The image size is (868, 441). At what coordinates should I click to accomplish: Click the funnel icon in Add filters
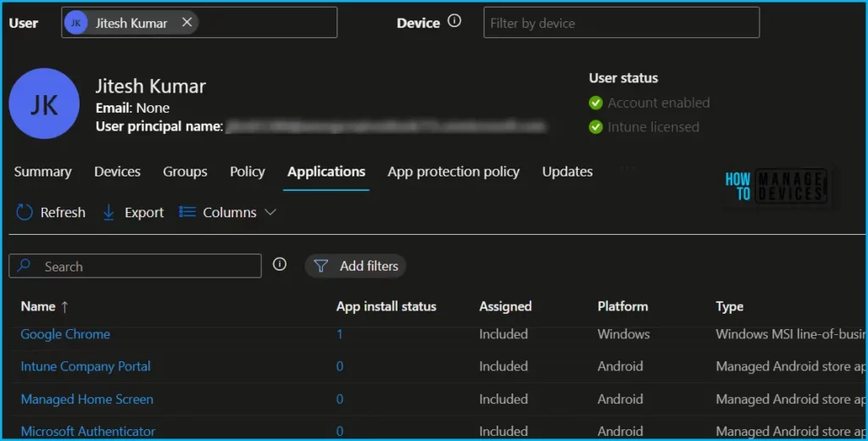[320, 266]
